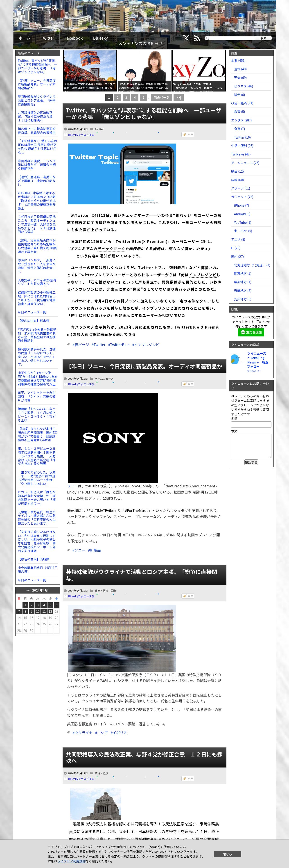Open the ホーム menu item
The image size is (289, 868).
(x=25, y=38)
